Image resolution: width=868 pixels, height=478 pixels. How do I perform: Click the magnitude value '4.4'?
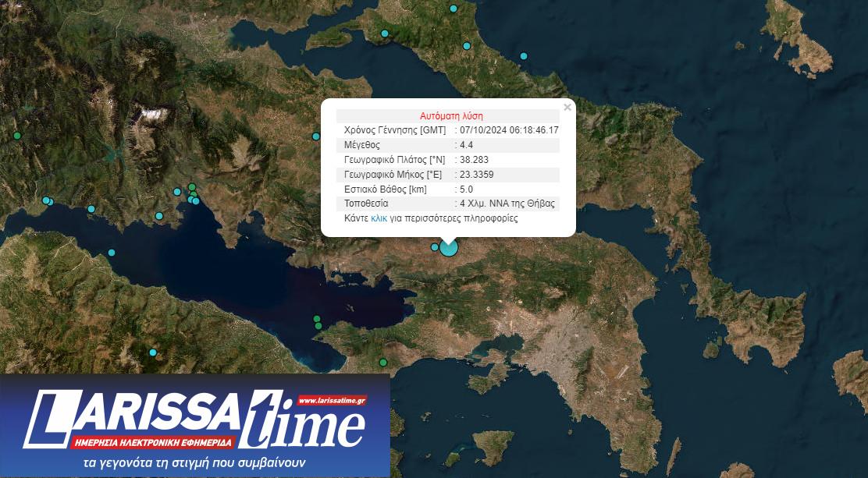(466, 146)
